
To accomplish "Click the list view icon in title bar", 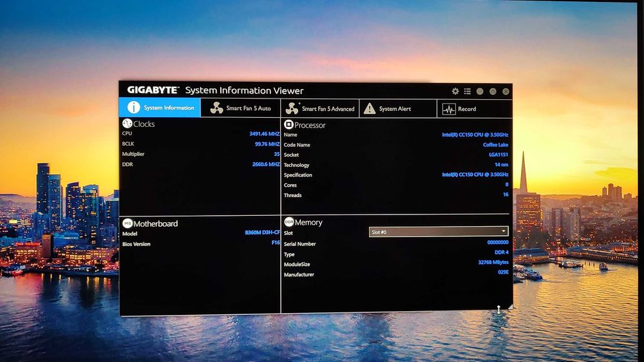I will [468, 91].
